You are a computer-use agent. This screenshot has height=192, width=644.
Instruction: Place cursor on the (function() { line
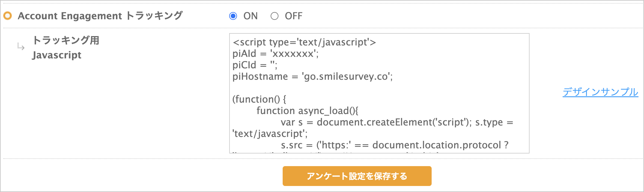pos(259,99)
